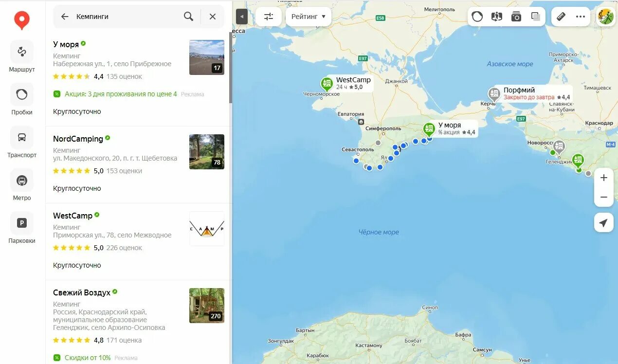Viewport: 618px width, 364px height.
Task: Click the verified badge next to У моря
Action: pos(83,43)
